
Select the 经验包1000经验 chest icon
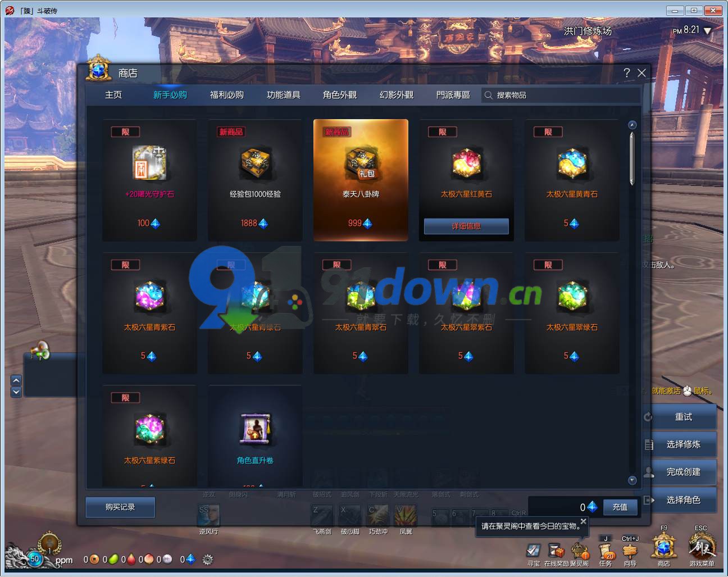(255, 163)
